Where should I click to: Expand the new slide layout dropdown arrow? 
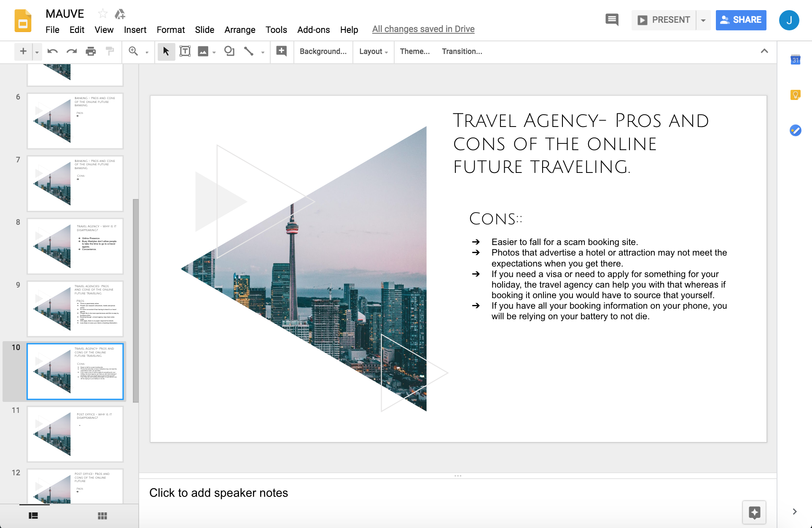pos(37,52)
